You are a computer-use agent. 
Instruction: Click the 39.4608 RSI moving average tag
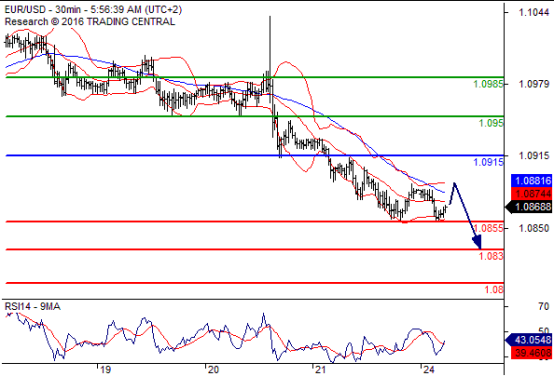[x=532, y=353]
